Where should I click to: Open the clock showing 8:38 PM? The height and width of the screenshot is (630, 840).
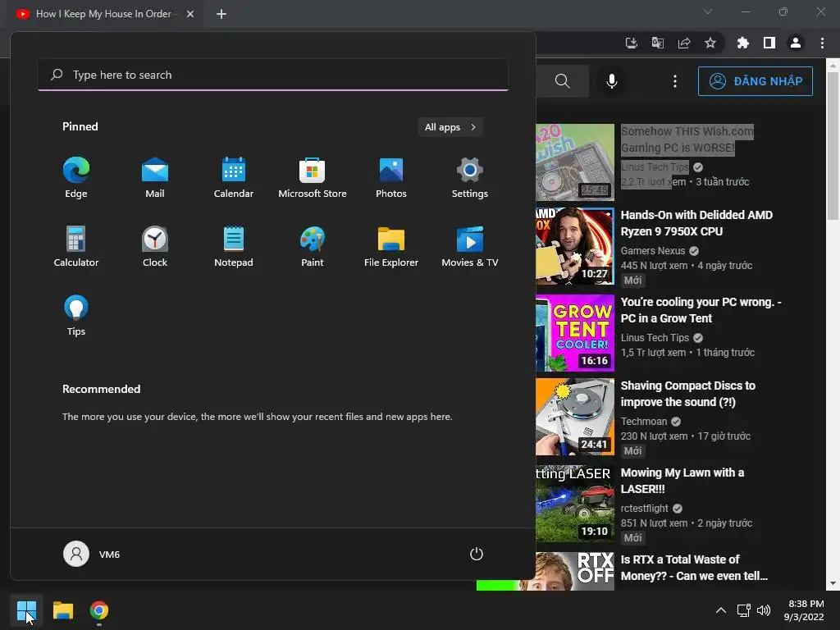coord(804,610)
